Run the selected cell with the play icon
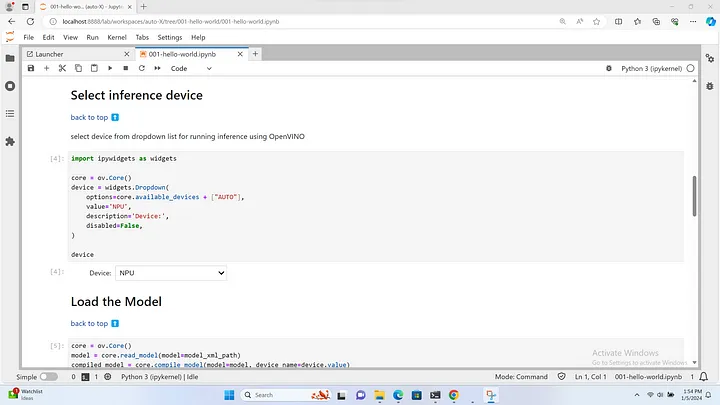The image size is (720, 405). pyautogui.click(x=109, y=68)
